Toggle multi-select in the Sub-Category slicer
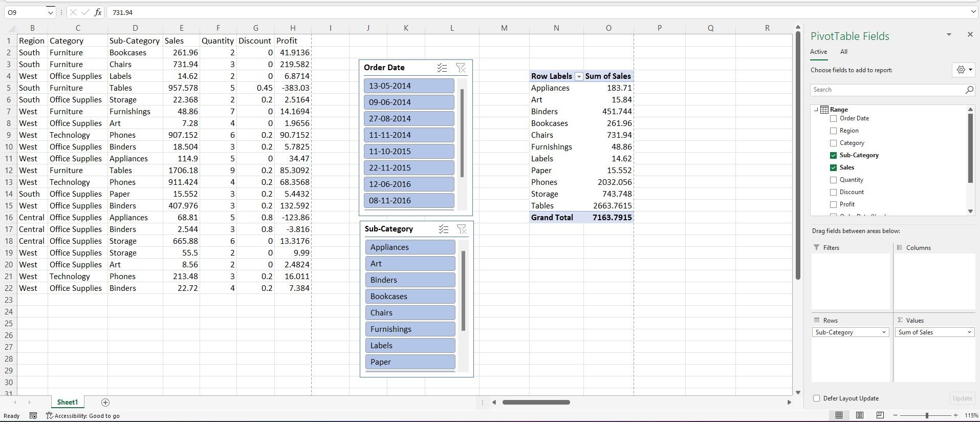 [443, 229]
